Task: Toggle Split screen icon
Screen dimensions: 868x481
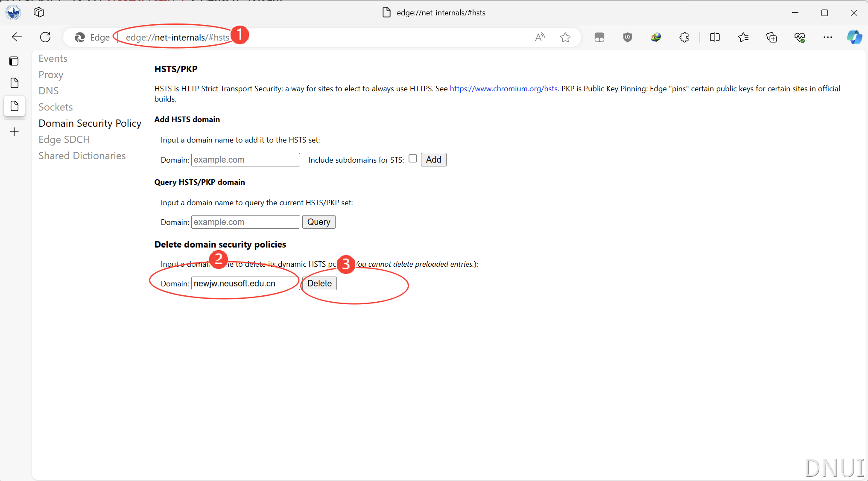Action: click(715, 38)
